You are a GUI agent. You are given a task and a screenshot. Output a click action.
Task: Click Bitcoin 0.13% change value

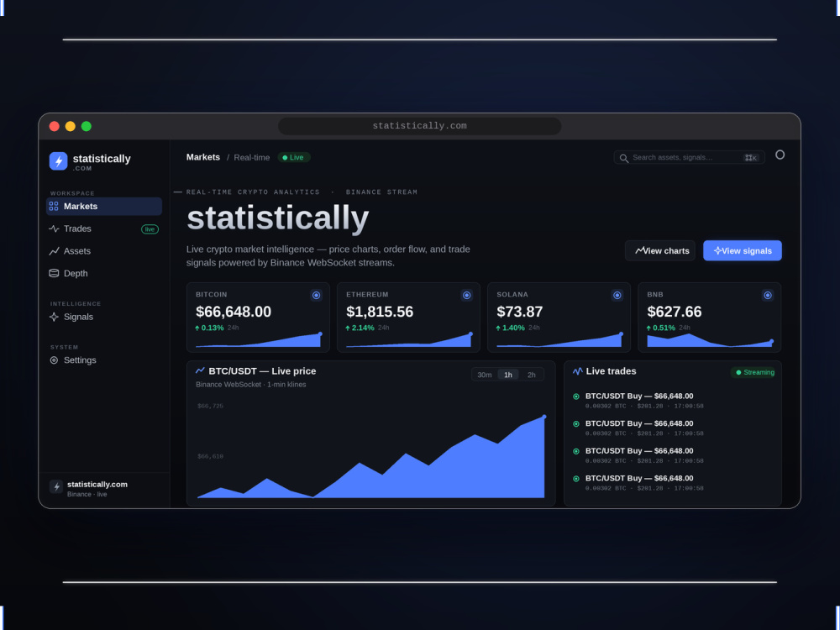(x=209, y=328)
